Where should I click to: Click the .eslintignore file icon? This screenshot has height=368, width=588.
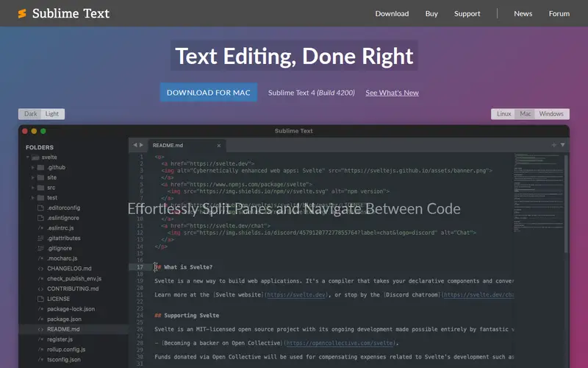40,218
